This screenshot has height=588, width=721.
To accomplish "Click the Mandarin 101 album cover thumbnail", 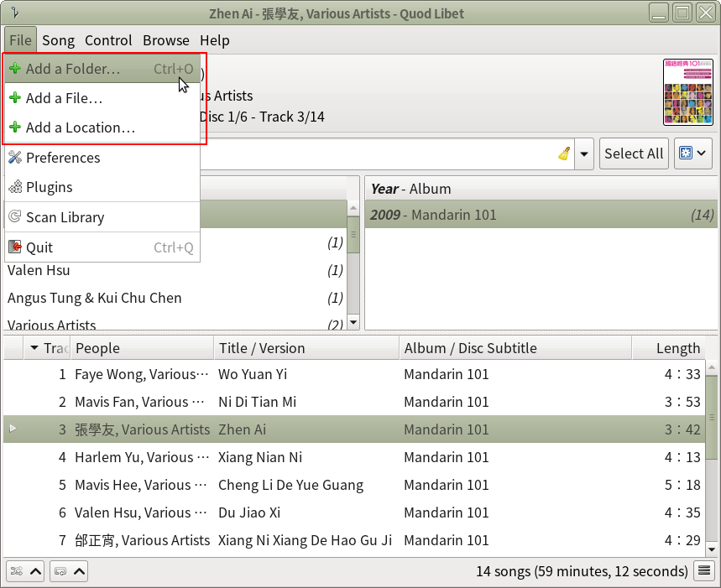I will 687,91.
